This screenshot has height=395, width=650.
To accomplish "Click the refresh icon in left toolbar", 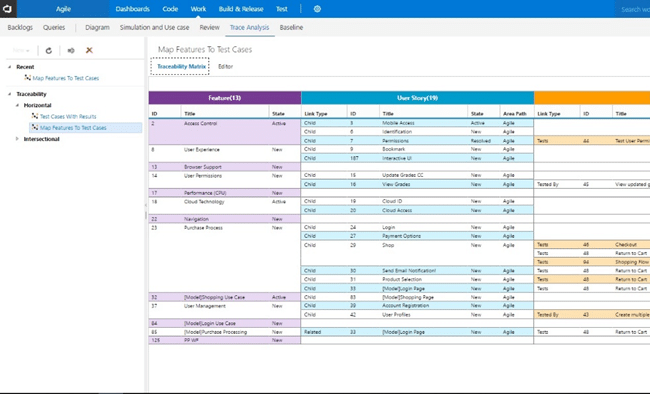I will [49, 51].
